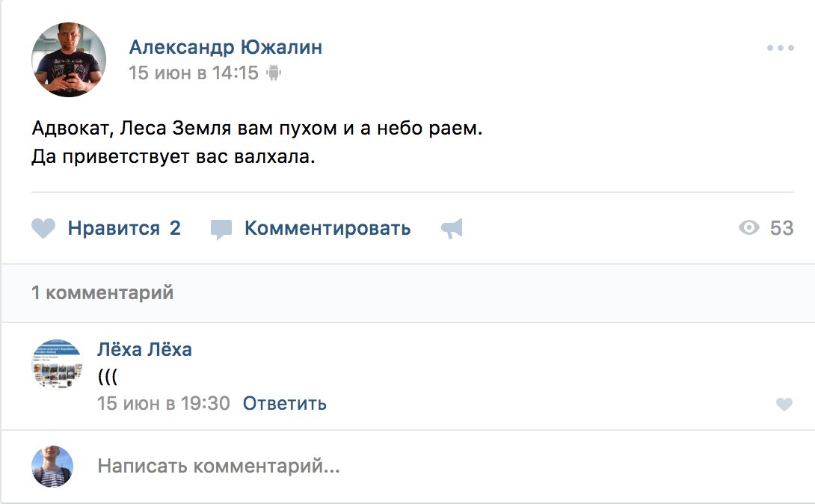
Task: Click Лёха Лёха's commenter avatar
Action: (x=57, y=365)
